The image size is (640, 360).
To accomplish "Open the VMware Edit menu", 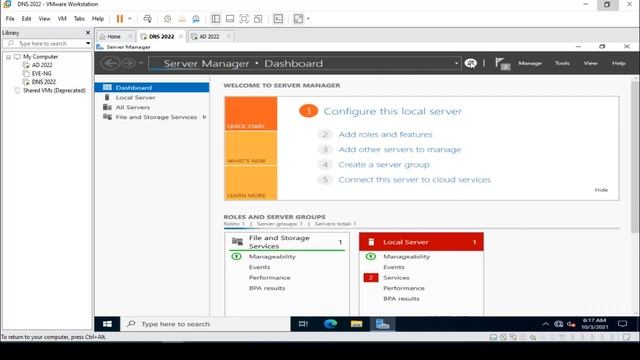I will (x=26, y=19).
